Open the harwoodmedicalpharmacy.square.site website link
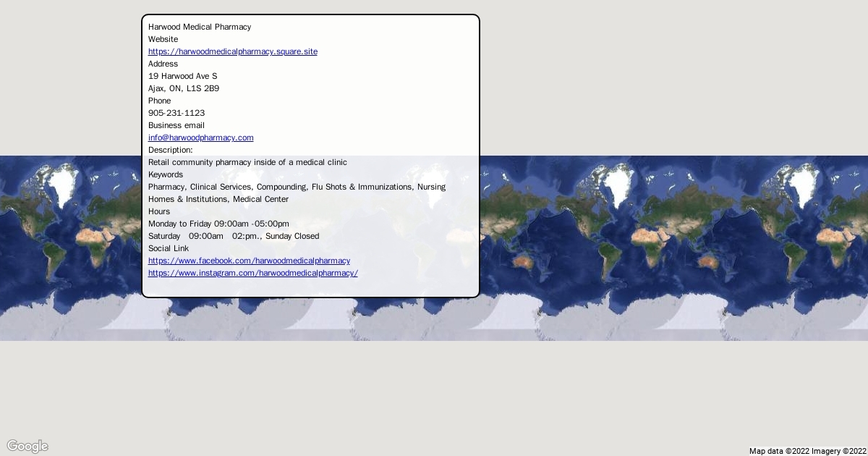Screen dimensions: 868x456 point(232,51)
